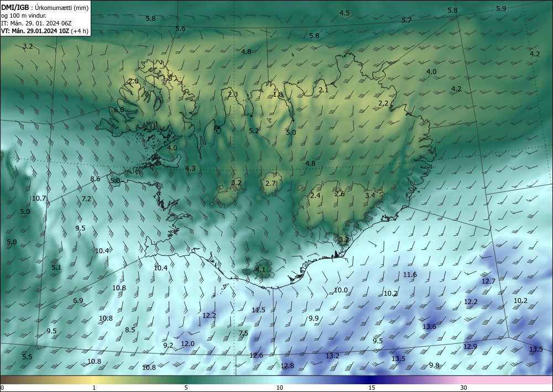
Task: Click the map value 11.6
Action: [410, 275]
